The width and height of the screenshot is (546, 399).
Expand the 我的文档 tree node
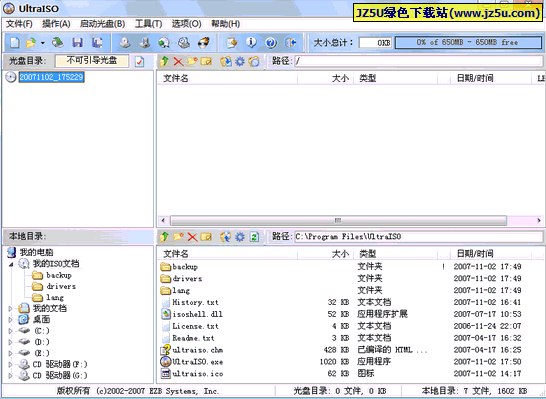point(10,308)
